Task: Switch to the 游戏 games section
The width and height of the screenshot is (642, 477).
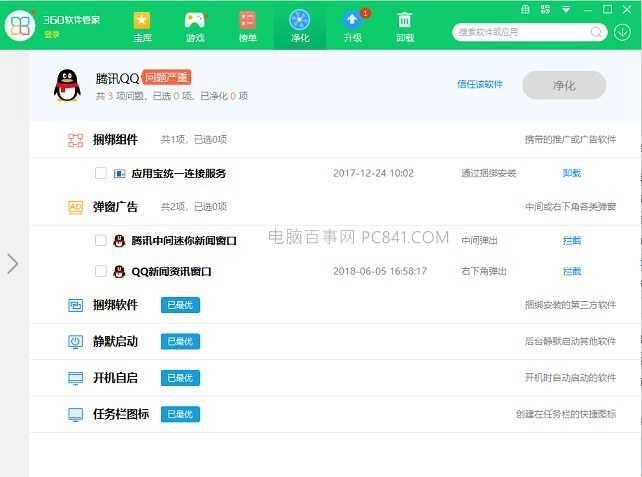Action: tap(195, 26)
